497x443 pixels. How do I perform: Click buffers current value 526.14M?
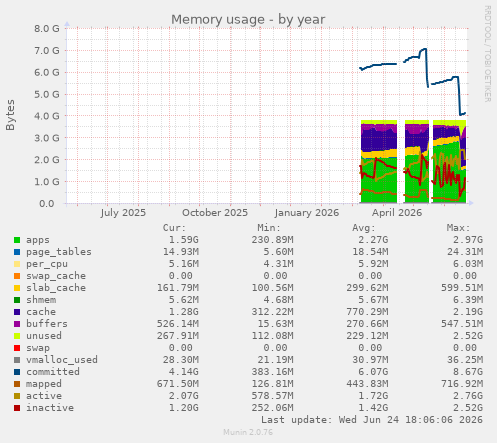[x=178, y=324]
